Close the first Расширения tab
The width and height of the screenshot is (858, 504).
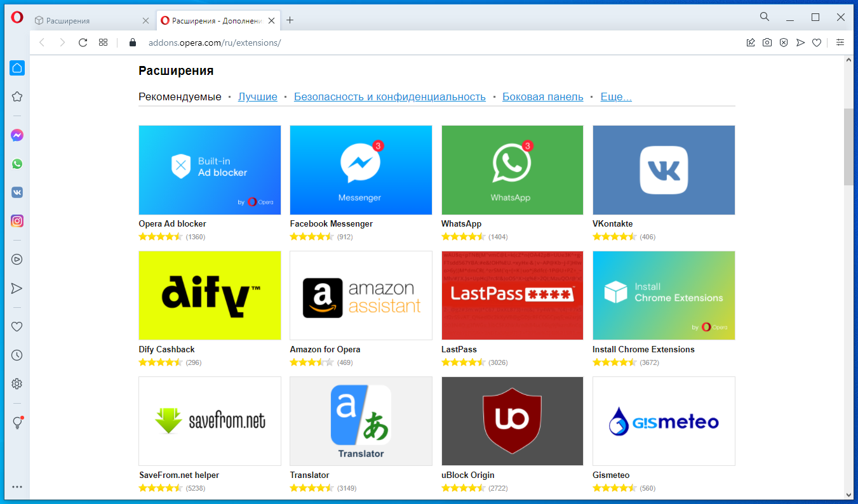pos(145,20)
